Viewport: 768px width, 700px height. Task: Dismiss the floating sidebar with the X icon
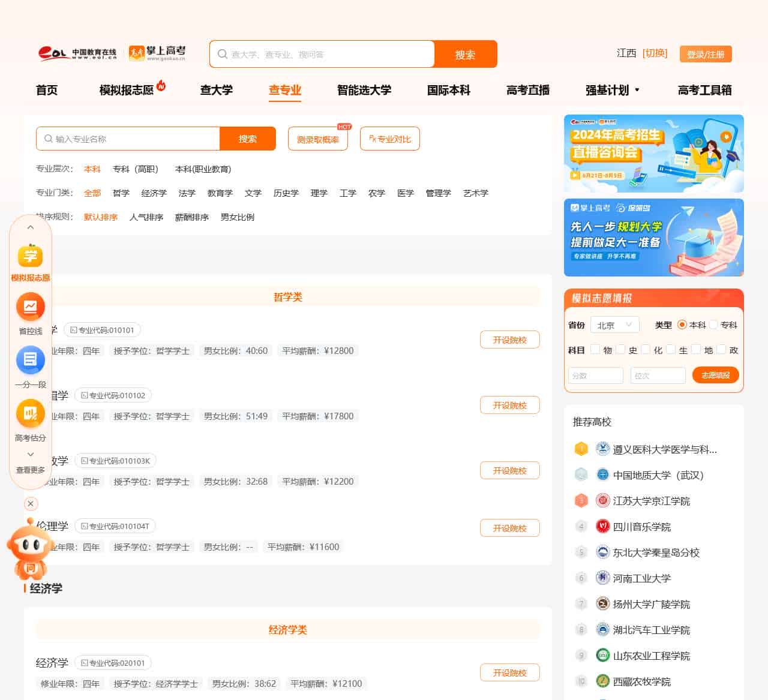31,504
